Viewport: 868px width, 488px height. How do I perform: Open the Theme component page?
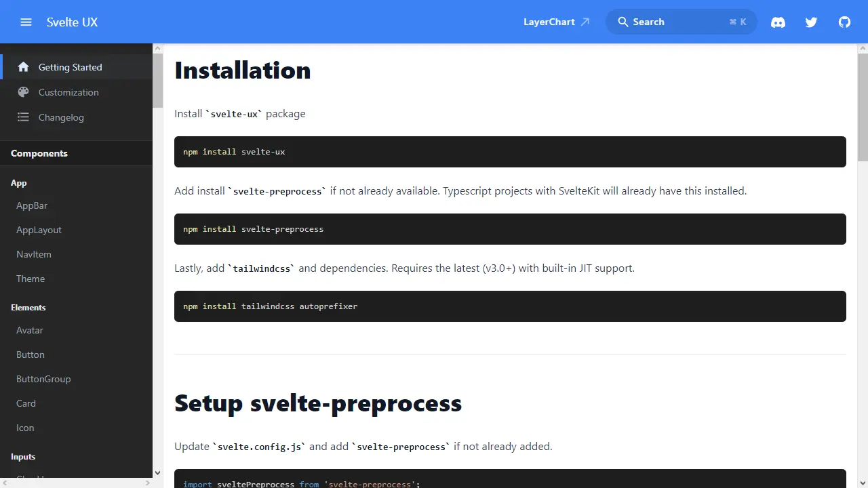31,279
